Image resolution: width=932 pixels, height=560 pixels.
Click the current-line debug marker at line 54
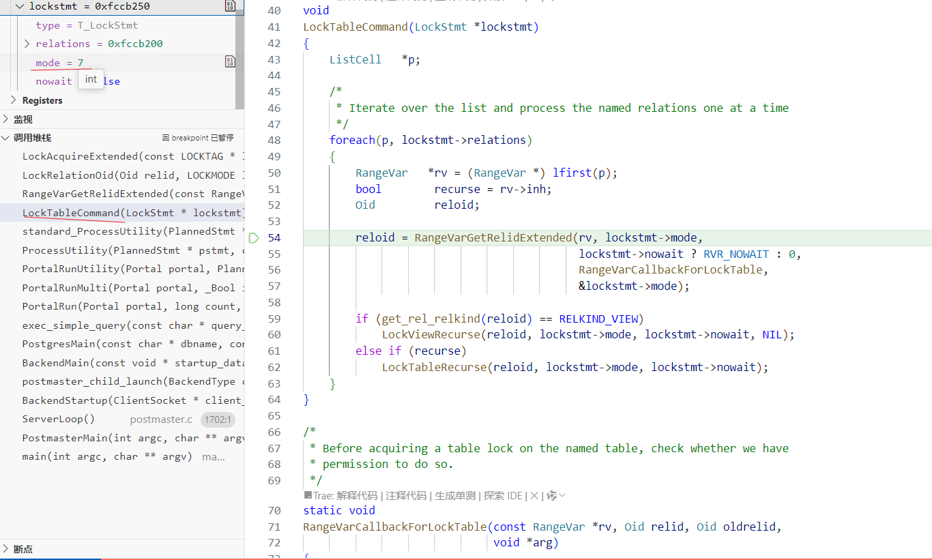pyautogui.click(x=254, y=238)
